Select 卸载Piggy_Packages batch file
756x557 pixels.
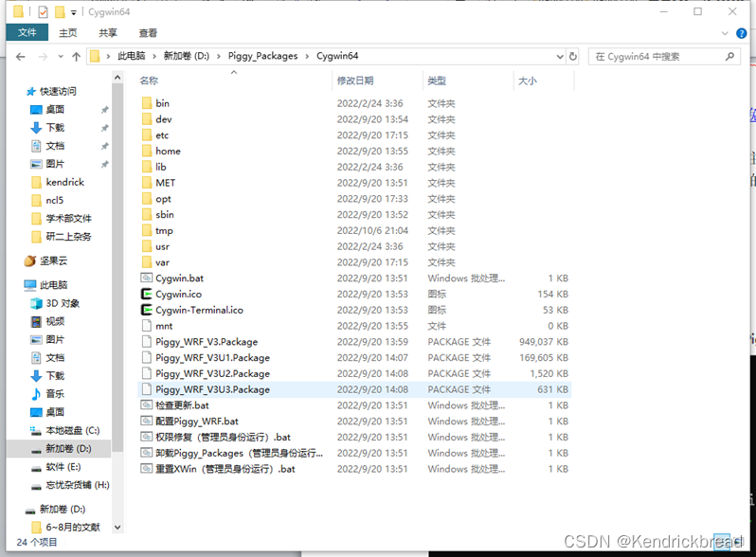click(x=239, y=454)
